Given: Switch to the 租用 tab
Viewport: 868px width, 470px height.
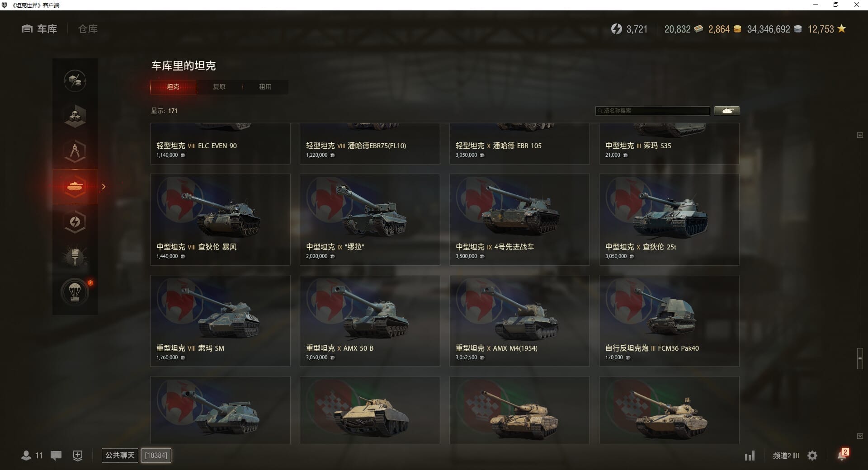Looking at the screenshot, I should point(265,87).
